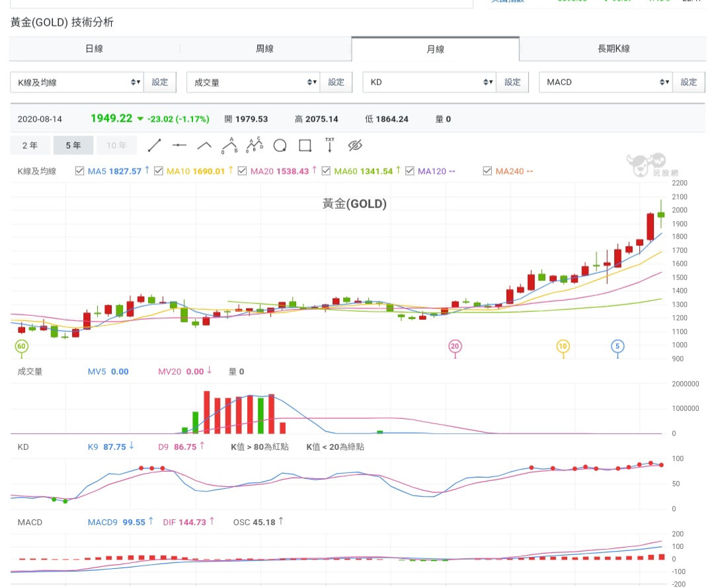This screenshot has height=588, width=714.
Task: Click 設定 button beside the KD dropdown
Action: coord(512,82)
